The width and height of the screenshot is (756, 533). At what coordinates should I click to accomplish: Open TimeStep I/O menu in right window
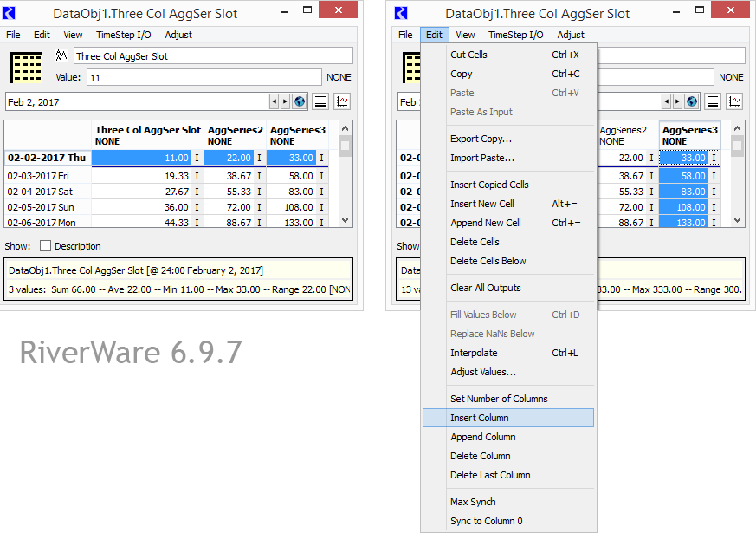coord(516,35)
